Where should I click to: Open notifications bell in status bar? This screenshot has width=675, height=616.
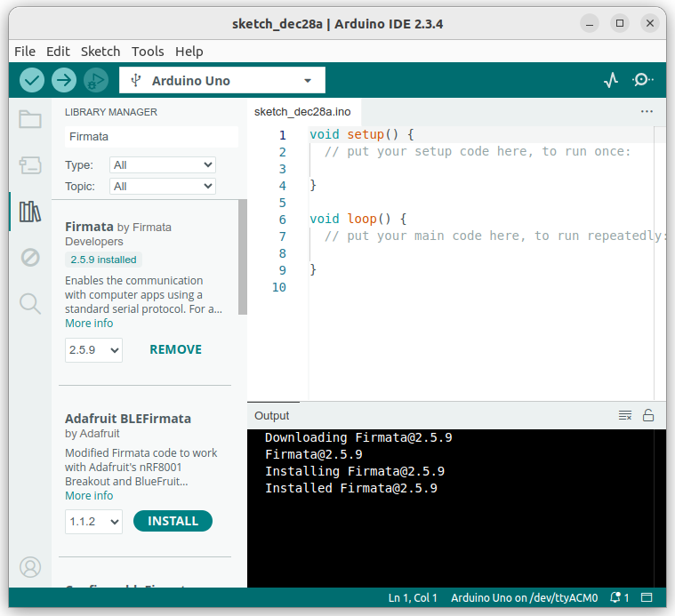[x=620, y=597]
